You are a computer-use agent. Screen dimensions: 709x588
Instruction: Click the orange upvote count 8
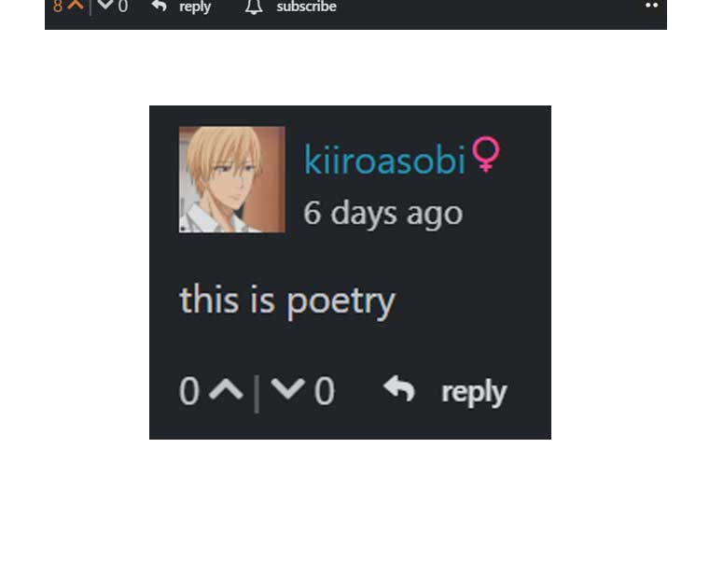click(x=58, y=6)
